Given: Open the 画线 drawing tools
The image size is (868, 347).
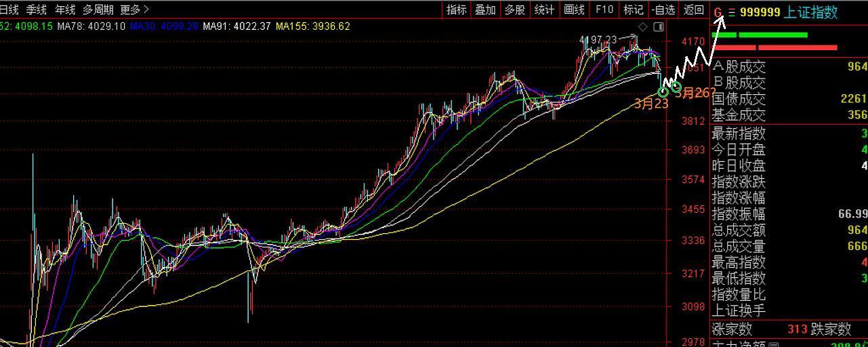Looking at the screenshot, I should (x=574, y=9).
